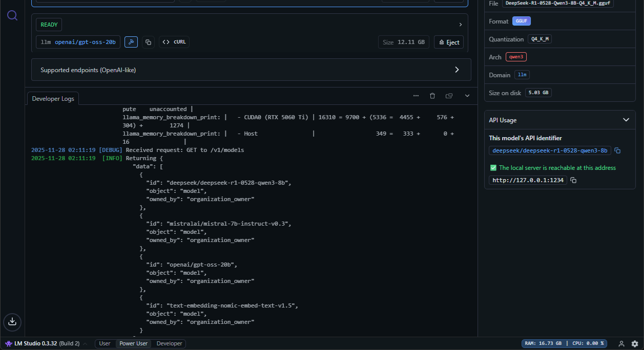Image resolution: width=644 pixels, height=350 pixels.
Task: Click the Size 12.11 GB label
Action: pos(404,42)
